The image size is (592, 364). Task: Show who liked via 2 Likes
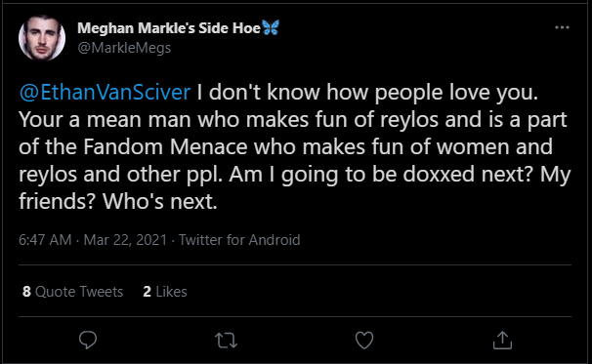(x=165, y=292)
